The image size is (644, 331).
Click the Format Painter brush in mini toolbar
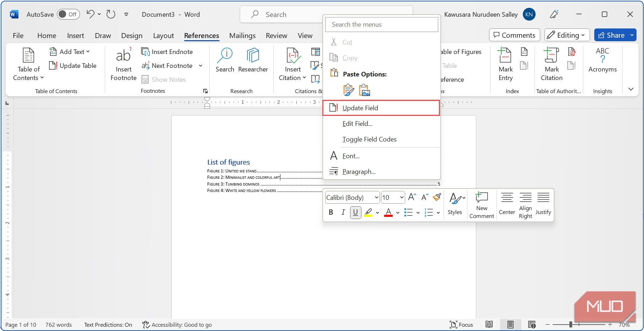(437, 197)
